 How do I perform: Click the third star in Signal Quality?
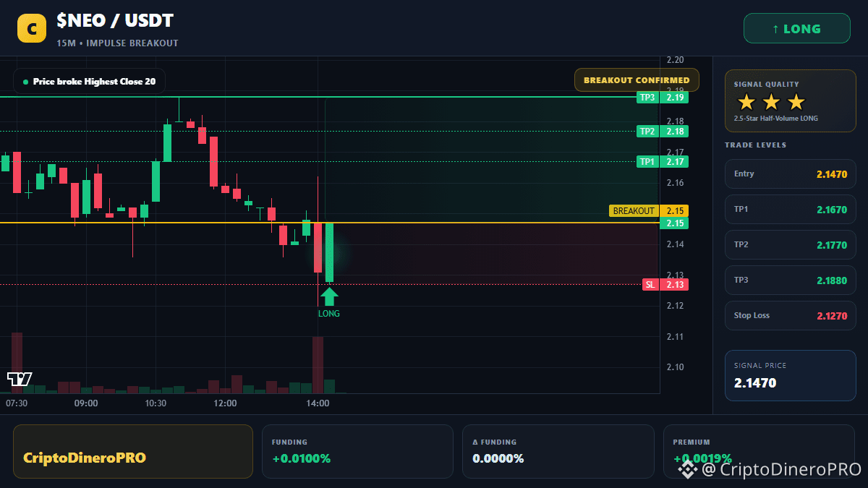pyautogui.click(x=796, y=102)
